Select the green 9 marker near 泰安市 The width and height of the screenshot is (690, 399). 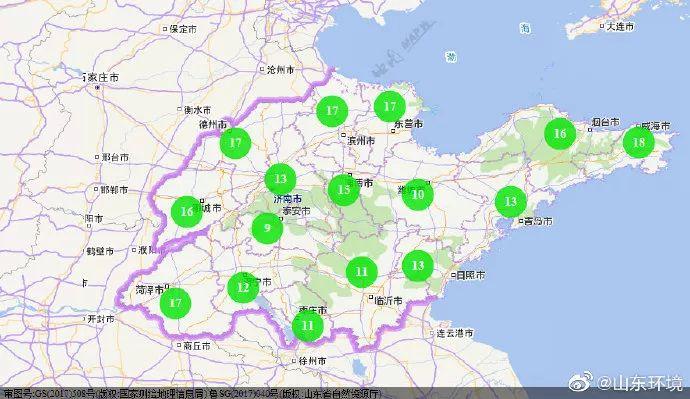click(x=267, y=228)
